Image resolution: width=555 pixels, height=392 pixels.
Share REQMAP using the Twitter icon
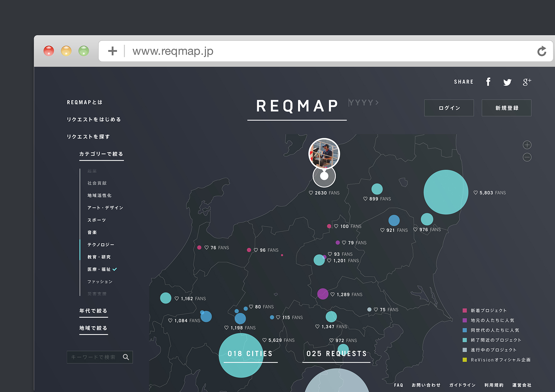[507, 82]
